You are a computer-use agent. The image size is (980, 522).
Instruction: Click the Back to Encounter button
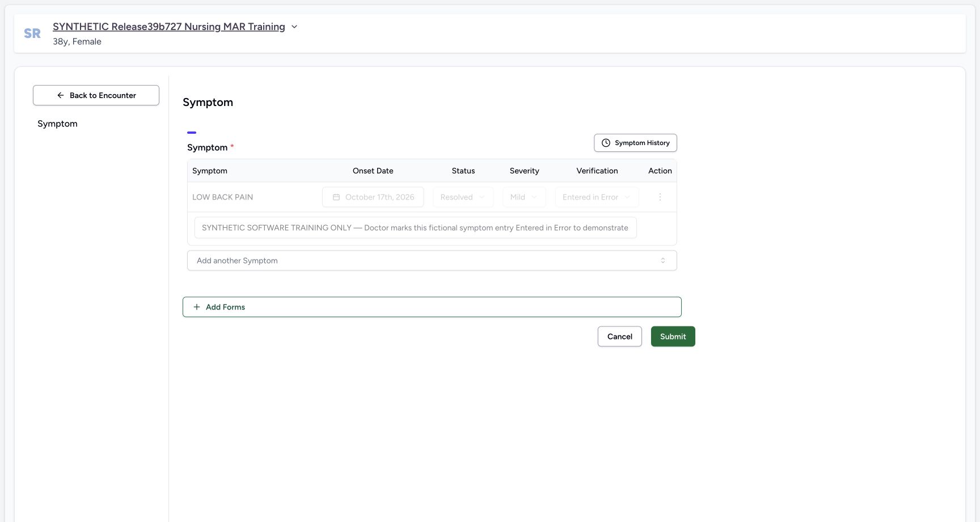tap(96, 95)
